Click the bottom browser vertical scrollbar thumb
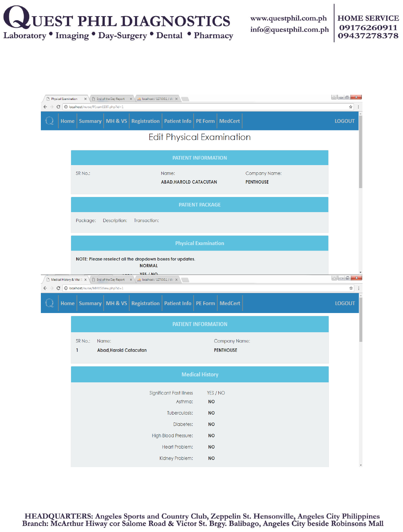403x532 pixels. pyautogui.click(x=361, y=319)
